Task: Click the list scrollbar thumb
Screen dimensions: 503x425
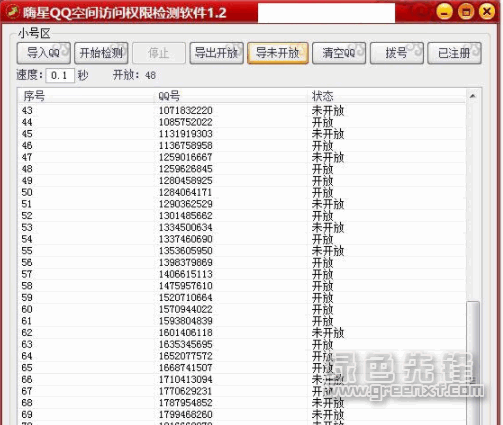Action: [x=473, y=363]
